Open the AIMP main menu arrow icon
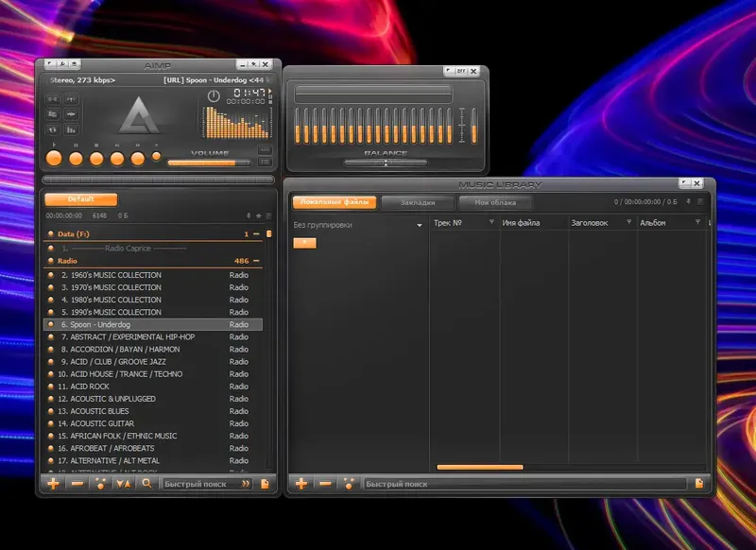The width and height of the screenshot is (756, 550). (50, 63)
